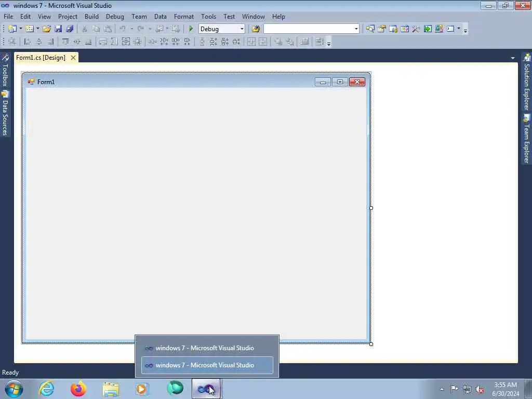
Task: Open the Team Explorer side tab
Action: click(527, 139)
